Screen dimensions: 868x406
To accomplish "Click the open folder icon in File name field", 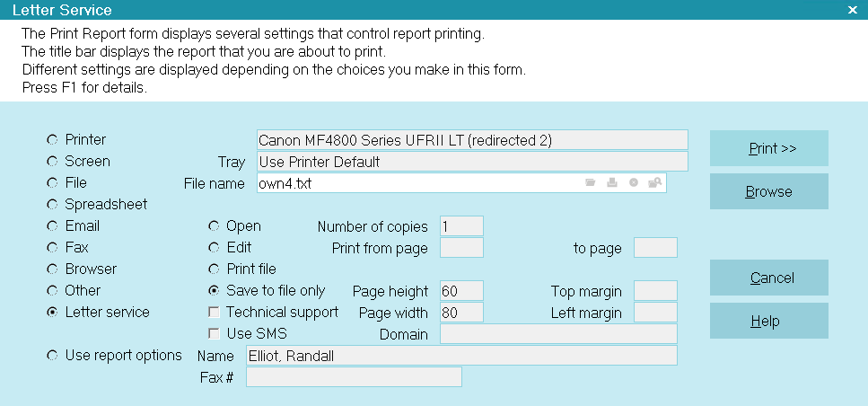I will pyautogui.click(x=590, y=182).
